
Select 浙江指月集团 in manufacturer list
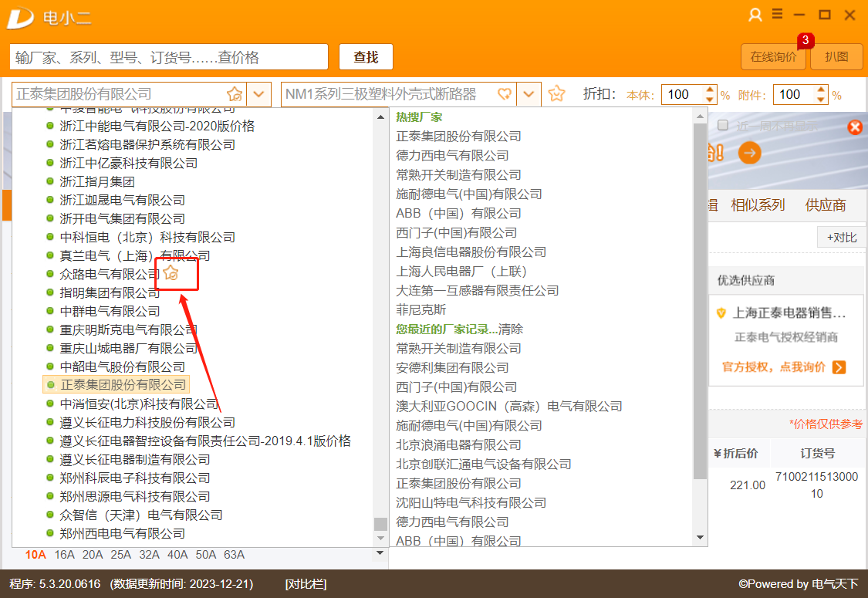point(97,181)
